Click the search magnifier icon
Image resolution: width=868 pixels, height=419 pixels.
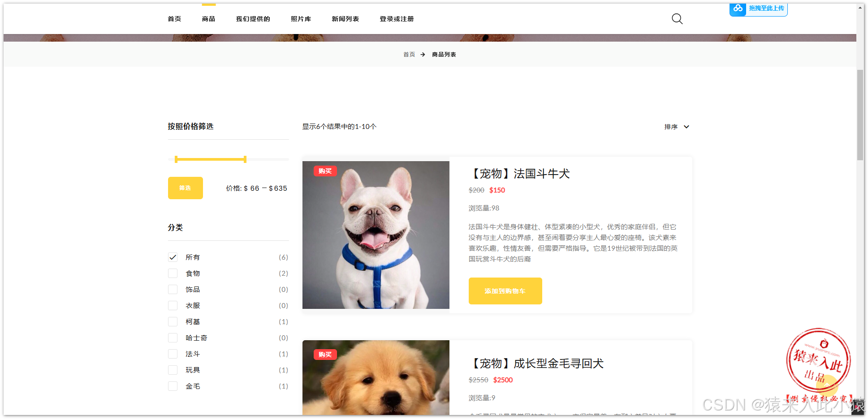(x=677, y=19)
